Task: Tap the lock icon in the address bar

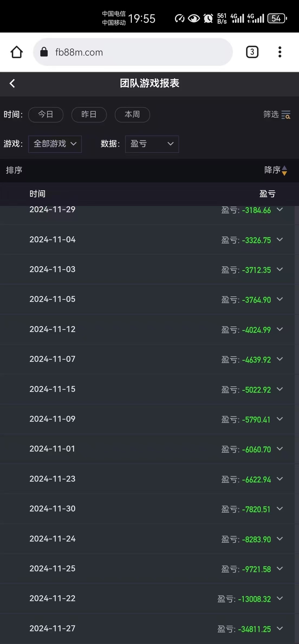Action: coord(44,52)
